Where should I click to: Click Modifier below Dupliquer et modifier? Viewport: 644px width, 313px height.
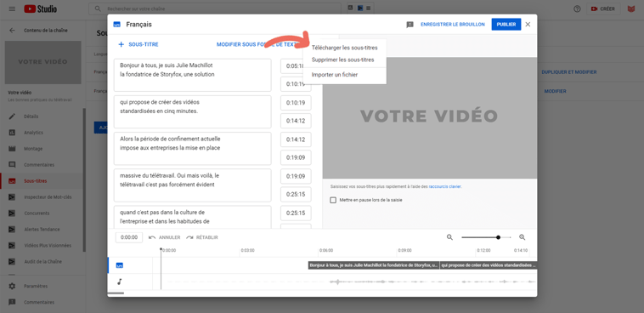click(x=555, y=91)
